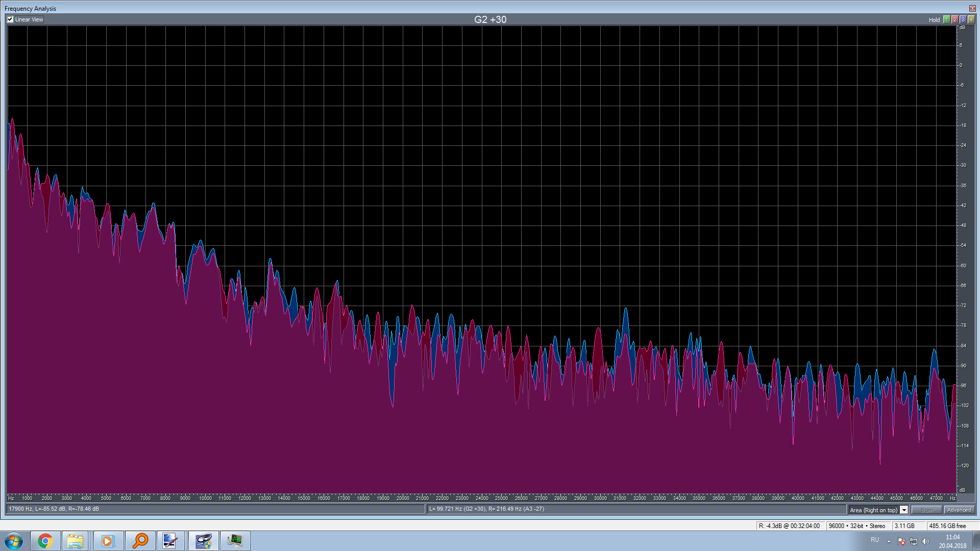Open the paint image editor taskbar icon
The height and width of the screenshot is (551, 980).
tap(170, 541)
